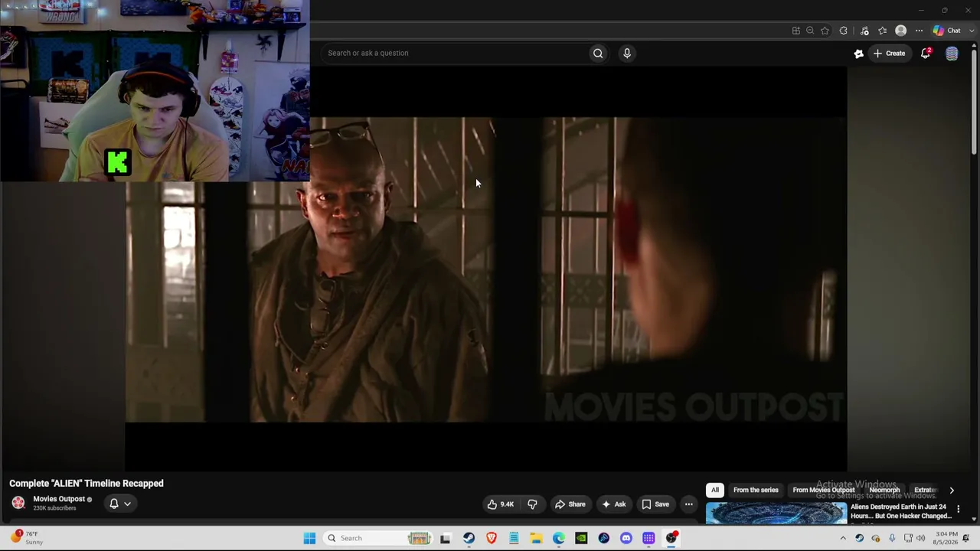The width and height of the screenshot is (980, 551).
Task: Open File Explorer from the taskbar
Action: (x=536, y=538)
